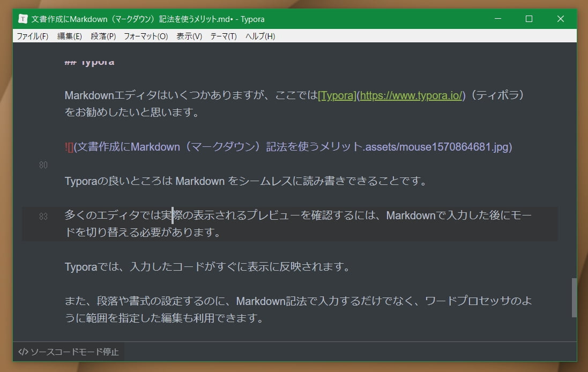The image size is (588, 372).
Task: Click the ## Typora heading line
Action: coord(90,61)
